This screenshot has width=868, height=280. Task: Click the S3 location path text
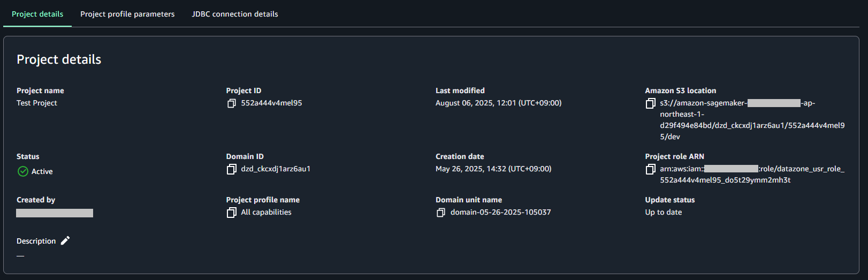tap(752, 125)
